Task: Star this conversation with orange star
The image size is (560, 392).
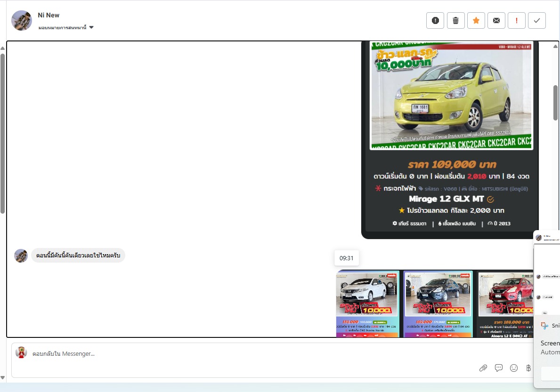Action: (476, 21)
